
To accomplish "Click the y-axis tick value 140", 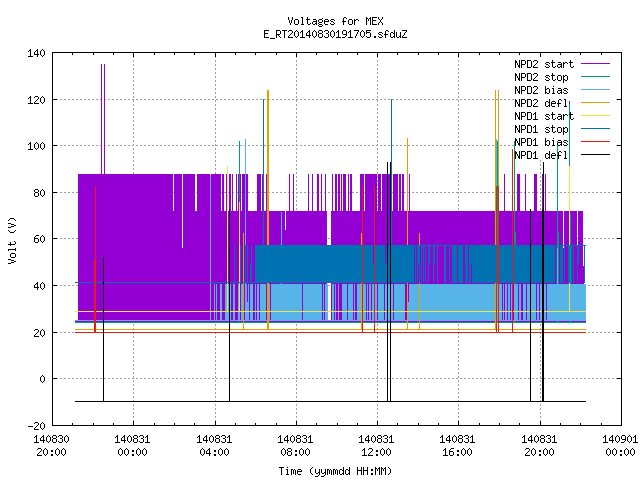I will (x=36, y=53).
